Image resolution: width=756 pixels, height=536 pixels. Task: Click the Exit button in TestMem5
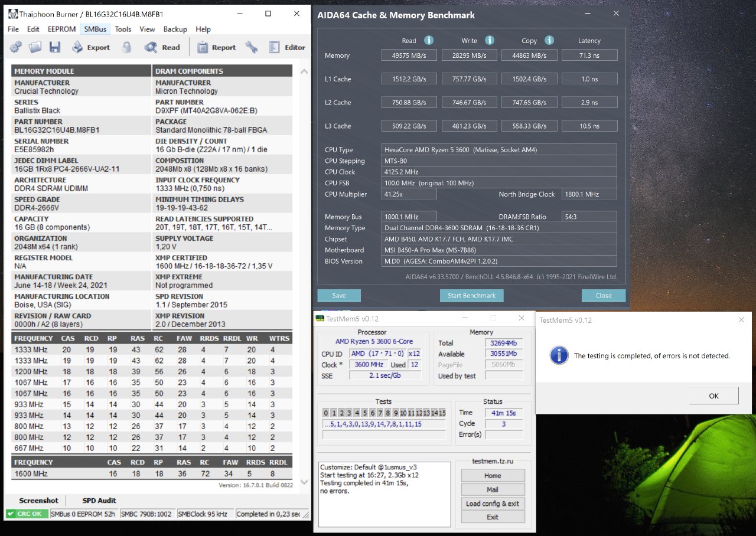pyautogui.click(x=493, y=517)
